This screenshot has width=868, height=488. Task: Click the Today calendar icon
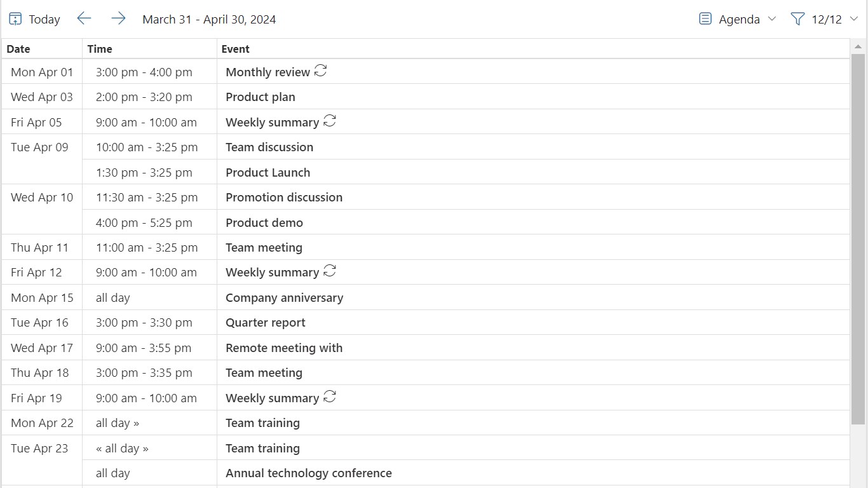pos(15,19)
